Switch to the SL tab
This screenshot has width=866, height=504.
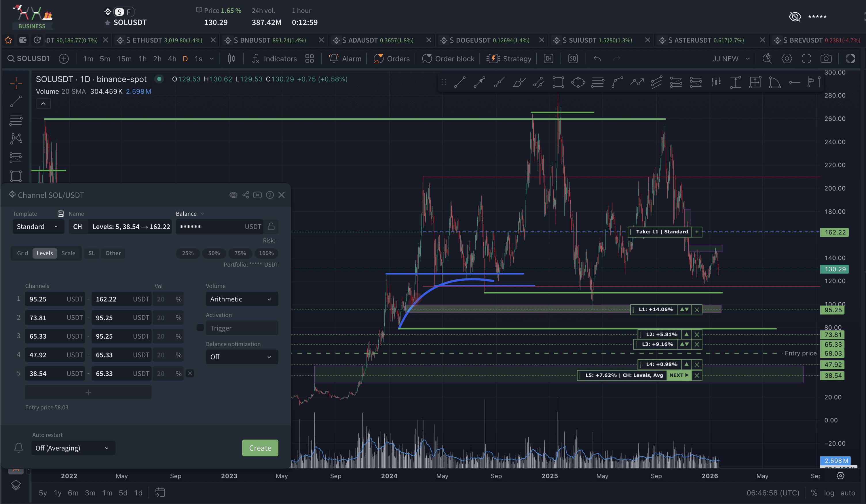point(92,253)
